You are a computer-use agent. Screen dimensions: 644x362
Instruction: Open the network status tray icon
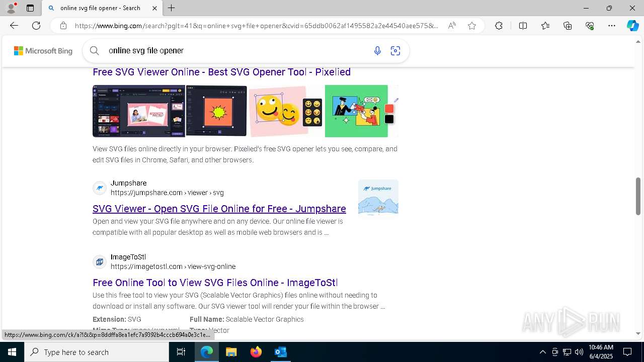567,352
